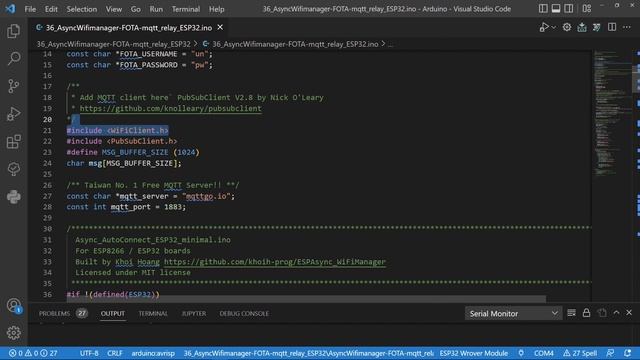Click the Arduino settings gear icon in editor toolbar
Viewport: 640px width, 360px height.
(567, 27)
